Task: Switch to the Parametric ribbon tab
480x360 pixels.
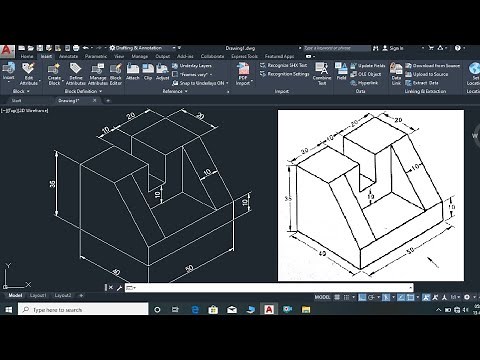Action: [x=96, y=57]
